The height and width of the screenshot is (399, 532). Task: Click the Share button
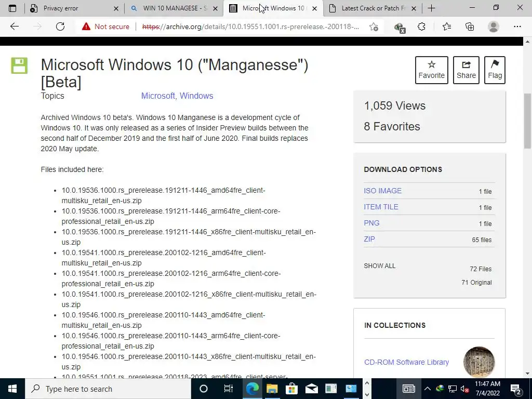tap(466, 70)
